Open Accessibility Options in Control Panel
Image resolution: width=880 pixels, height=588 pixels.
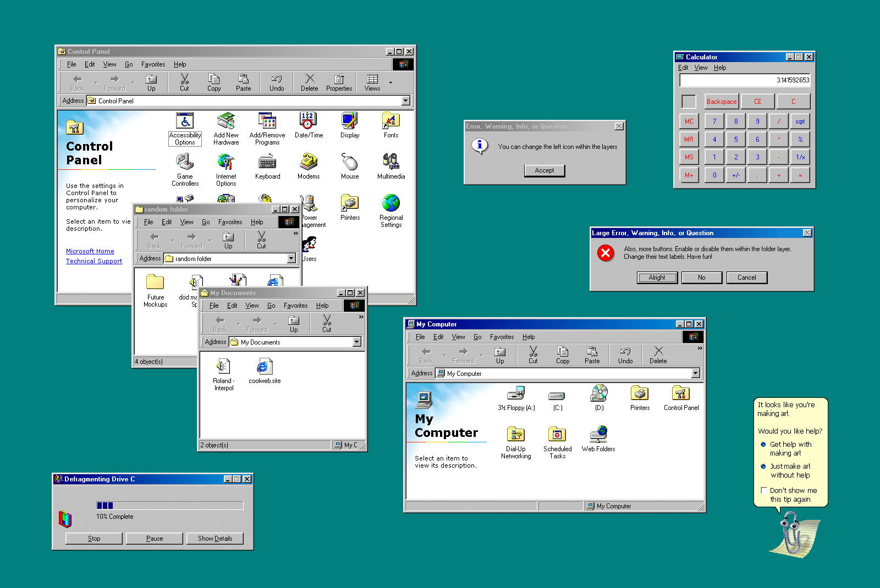(185, 129)
